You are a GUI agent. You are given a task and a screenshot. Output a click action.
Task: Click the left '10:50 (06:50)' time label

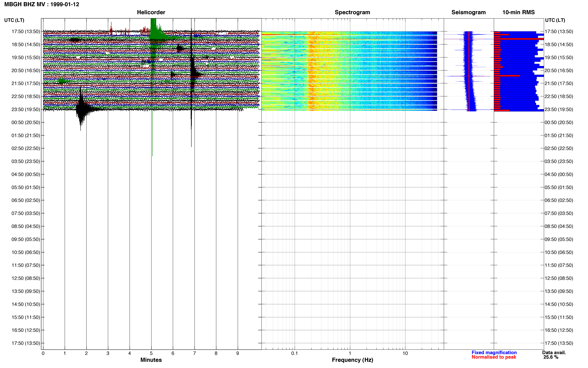tap(26, 252)
